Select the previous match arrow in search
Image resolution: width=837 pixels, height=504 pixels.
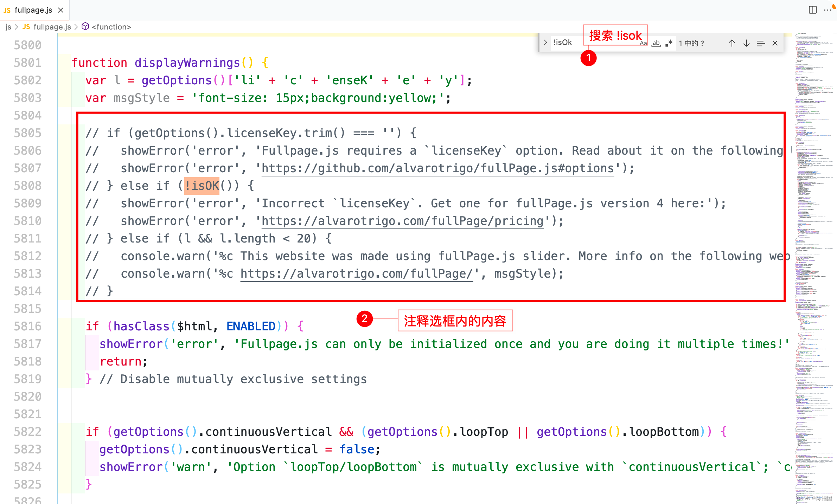[x=732, y=43]
